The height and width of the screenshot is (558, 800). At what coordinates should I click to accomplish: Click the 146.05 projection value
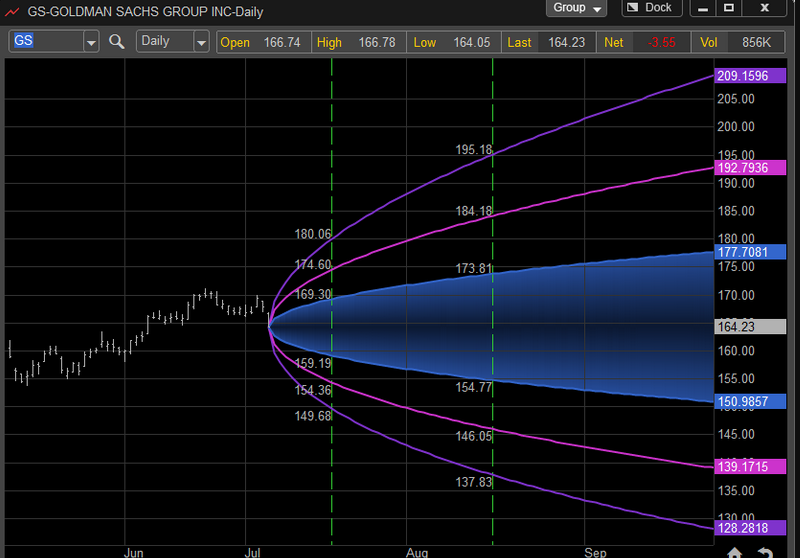pos(473,436)
